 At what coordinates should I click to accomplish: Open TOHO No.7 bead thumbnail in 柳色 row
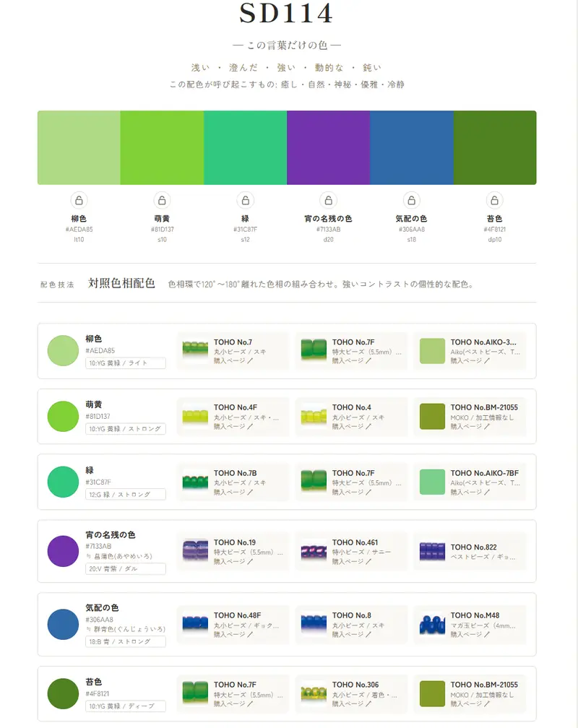tap(195, 350)
